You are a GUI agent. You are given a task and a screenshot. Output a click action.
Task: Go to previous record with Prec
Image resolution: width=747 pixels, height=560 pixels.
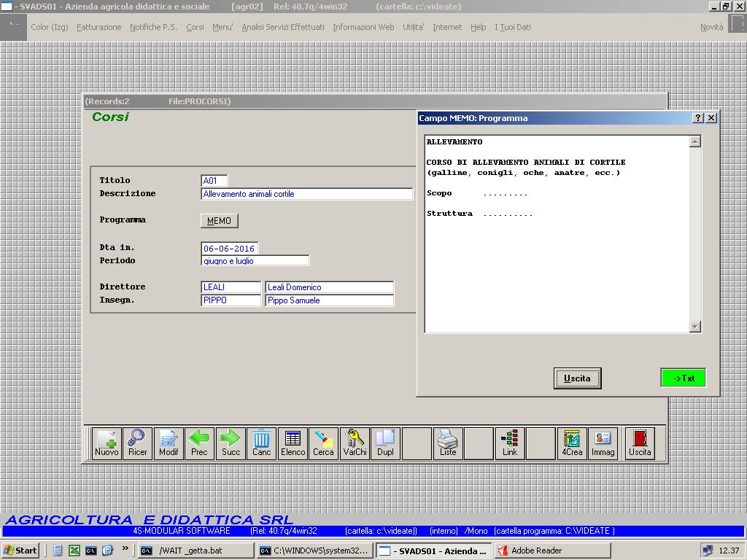click(x=200, y=443)
